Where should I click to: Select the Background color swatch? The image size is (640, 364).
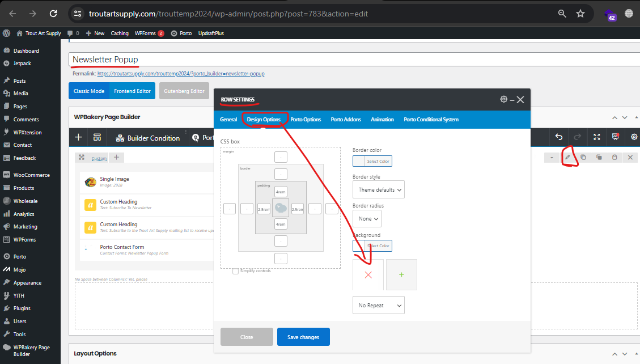click(372, 246)
